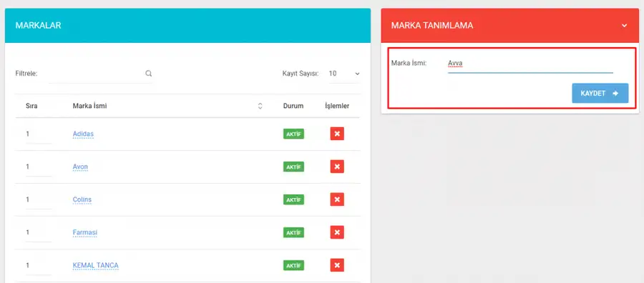Image resolution: width=644 pixels, height=283 pixels.
Task: Click the MARKALAR panel title
Action: (x=38, y=26)
